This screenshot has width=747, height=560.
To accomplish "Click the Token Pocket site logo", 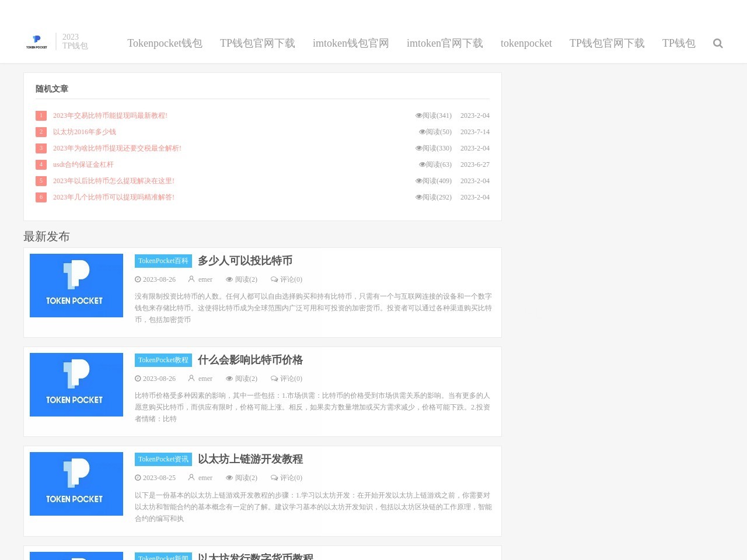I will click(x=37, y=41).
